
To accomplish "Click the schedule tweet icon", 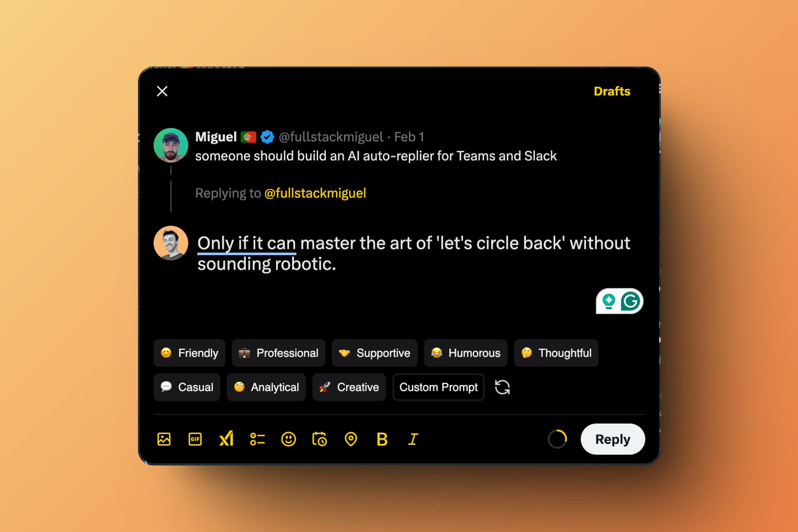I will (320, 439).
